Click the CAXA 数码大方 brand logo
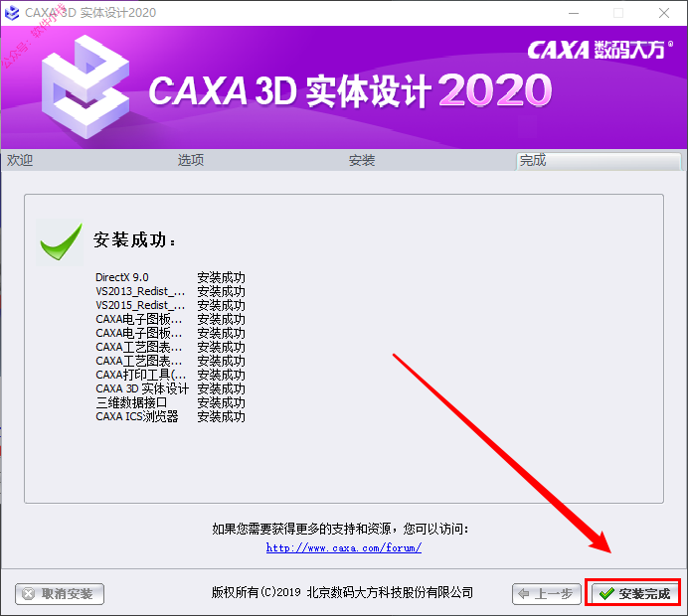This screenshot has width=688, height=616. [x=600, y=50]
